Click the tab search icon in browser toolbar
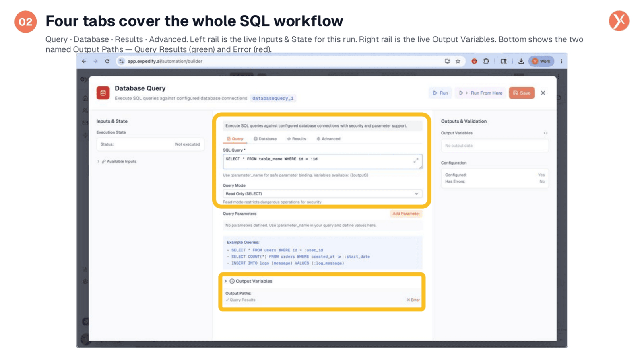 (x=504, y=61)
